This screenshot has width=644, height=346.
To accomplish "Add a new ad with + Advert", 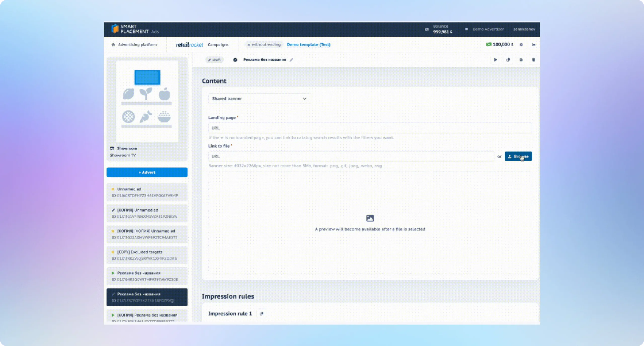I will click(x=147, y=172).
